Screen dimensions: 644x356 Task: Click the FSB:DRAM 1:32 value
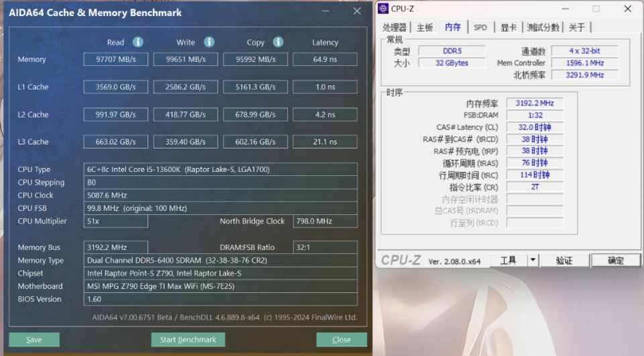(535, 115)
